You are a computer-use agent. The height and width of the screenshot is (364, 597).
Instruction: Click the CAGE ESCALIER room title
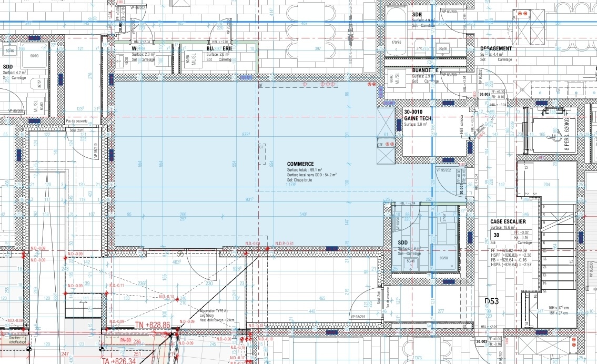508,221
